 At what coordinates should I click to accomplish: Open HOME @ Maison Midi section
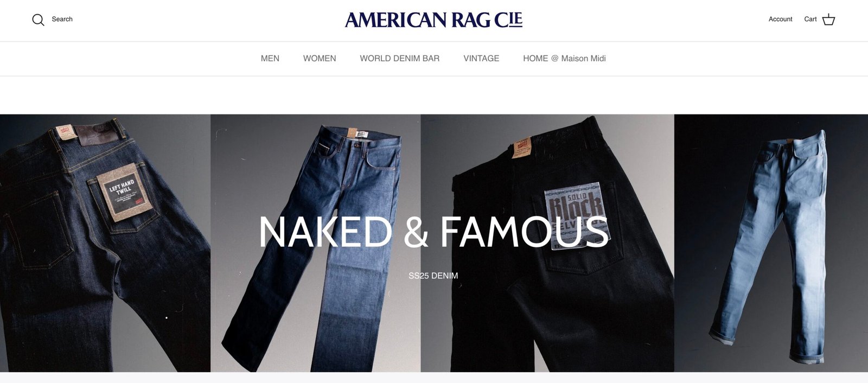[564, 59]
